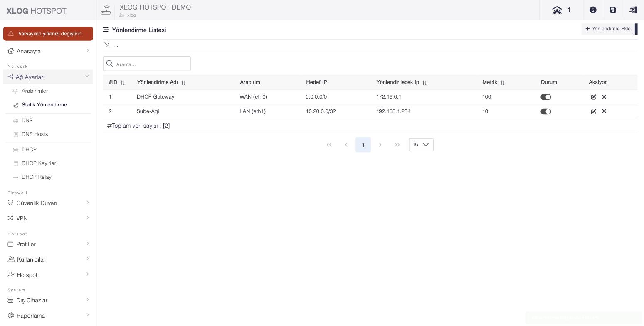Image resolution: width=644 pixels, height=326 pixels.
Task: Delete the DHCP Gateway route
Action: (x=604, y=97)
